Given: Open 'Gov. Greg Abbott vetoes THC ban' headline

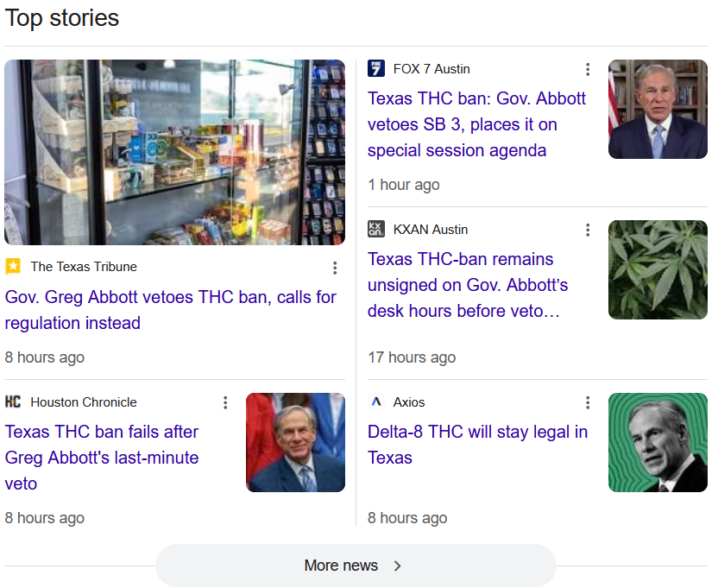Looking at the screenshot, I should (170, 310).
